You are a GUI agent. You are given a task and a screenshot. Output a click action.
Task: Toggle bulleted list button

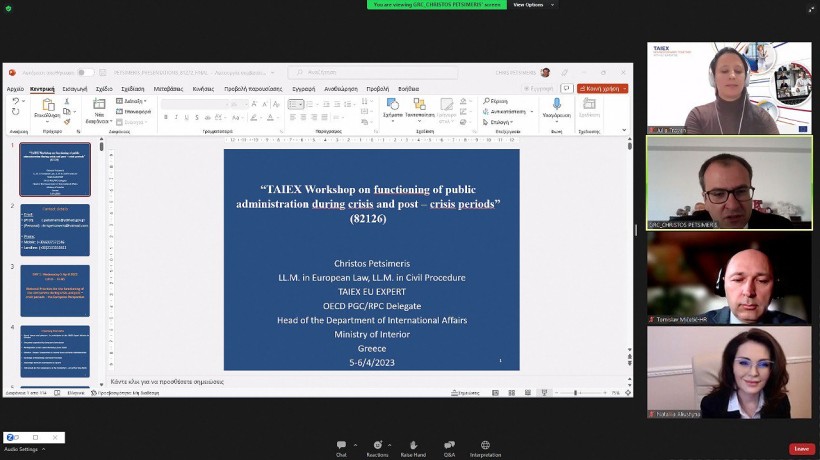(x=294, y=105)
